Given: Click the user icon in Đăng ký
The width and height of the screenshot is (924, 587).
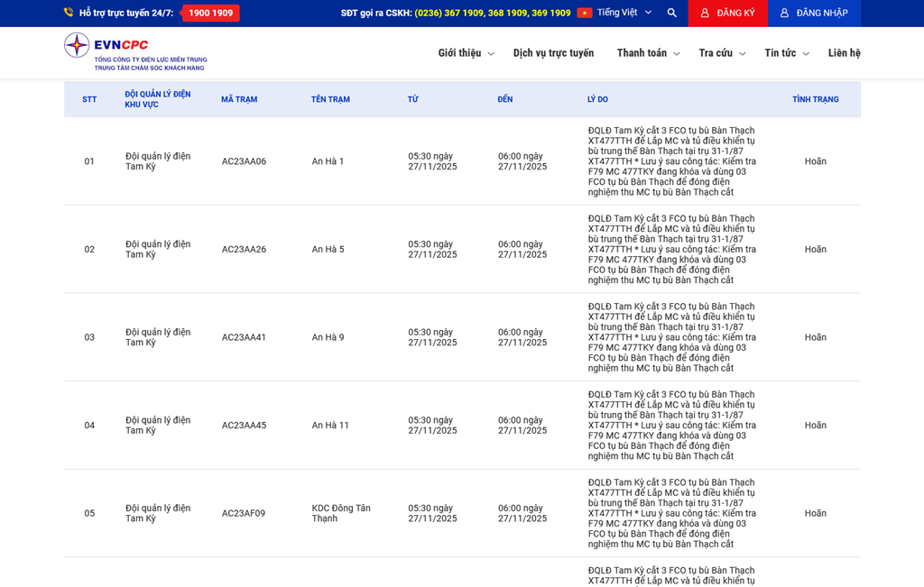Looking at the screenshot, I should coord(705,13).
